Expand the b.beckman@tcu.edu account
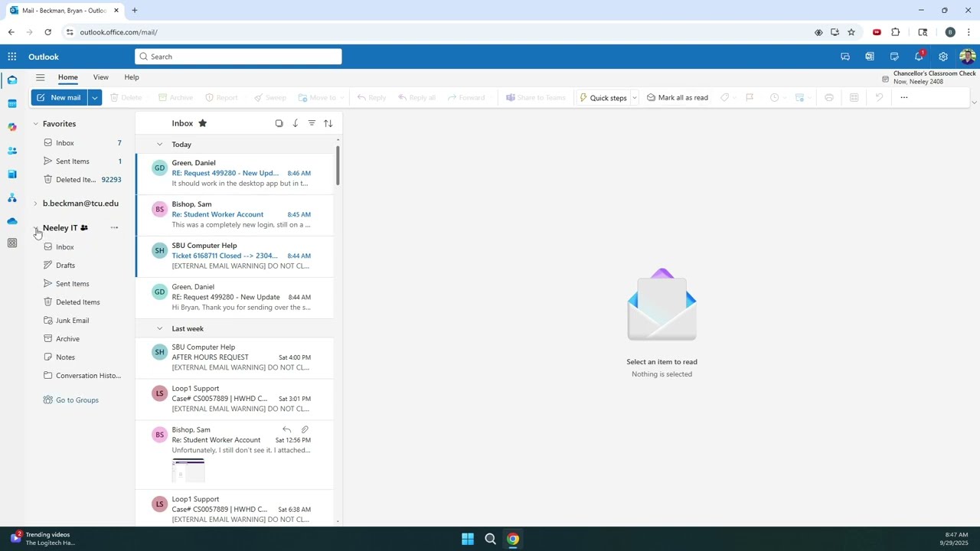Screen dimensions: 980x551 [x=35, y=204]
